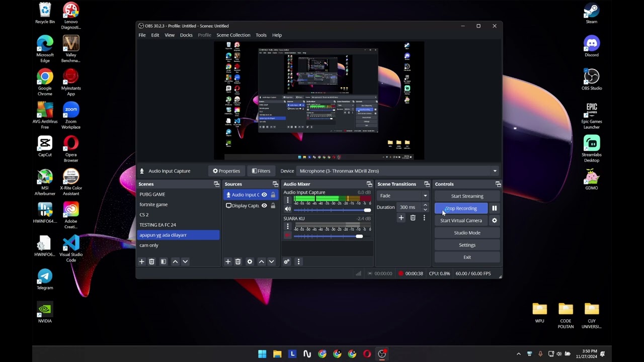The image size is (644, 362).
Task: Unlock the Display Capture source
Action: pyautogui.click(x=273, y=206)
